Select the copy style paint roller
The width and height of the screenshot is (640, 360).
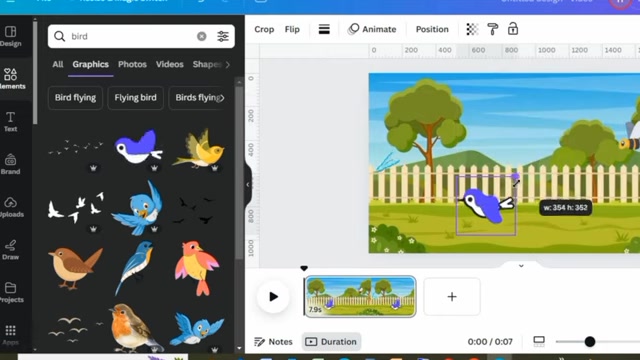coord(493,29)
